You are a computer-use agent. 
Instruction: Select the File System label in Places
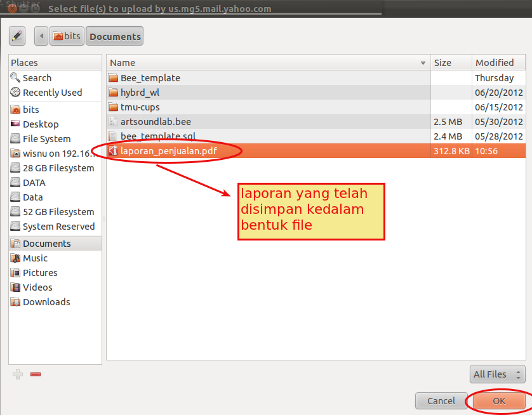tap(47, 139)
